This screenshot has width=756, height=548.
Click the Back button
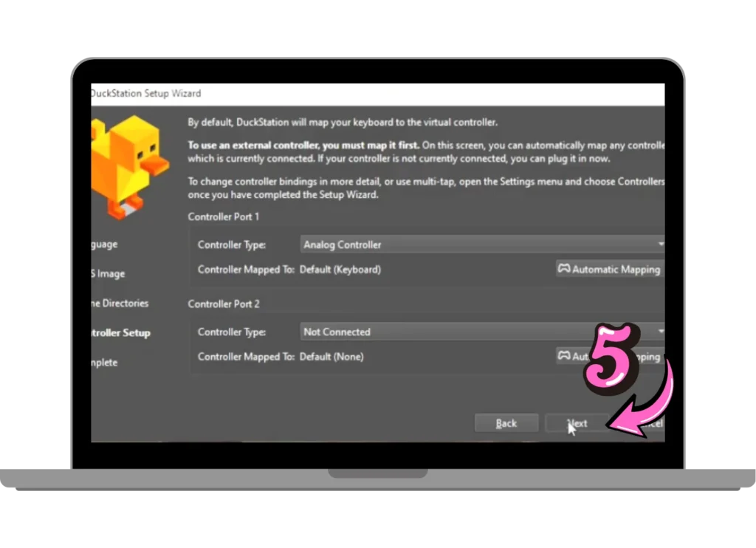(506, 423)
